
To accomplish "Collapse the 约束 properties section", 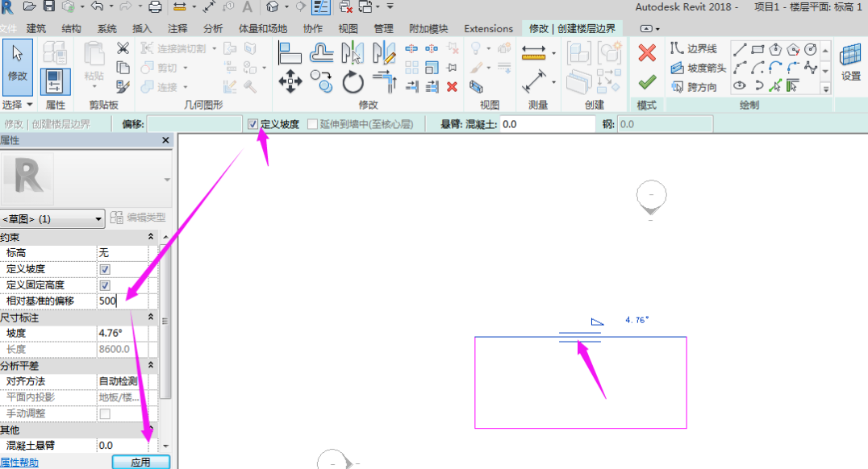I will coord(150,237).
